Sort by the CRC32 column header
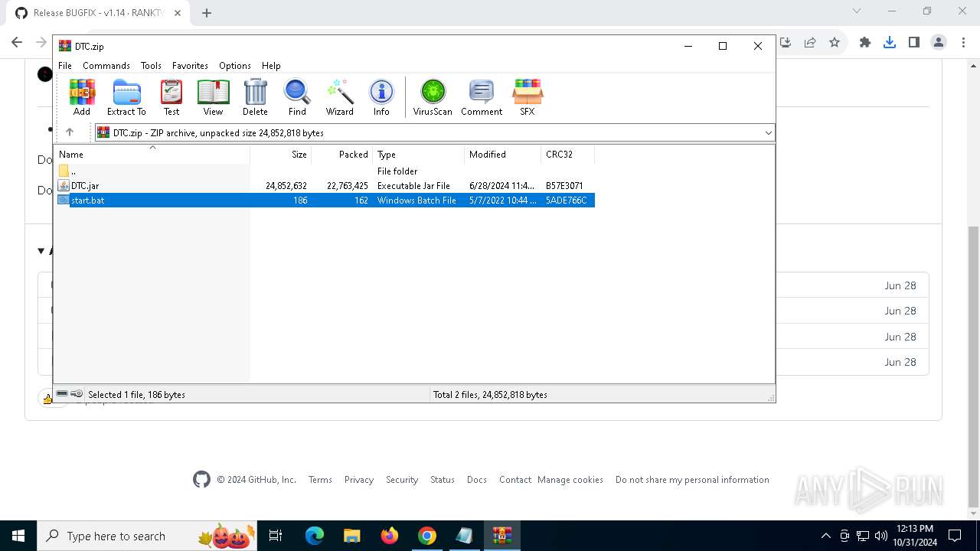980x551 pixels. click(x=568, y=155)
